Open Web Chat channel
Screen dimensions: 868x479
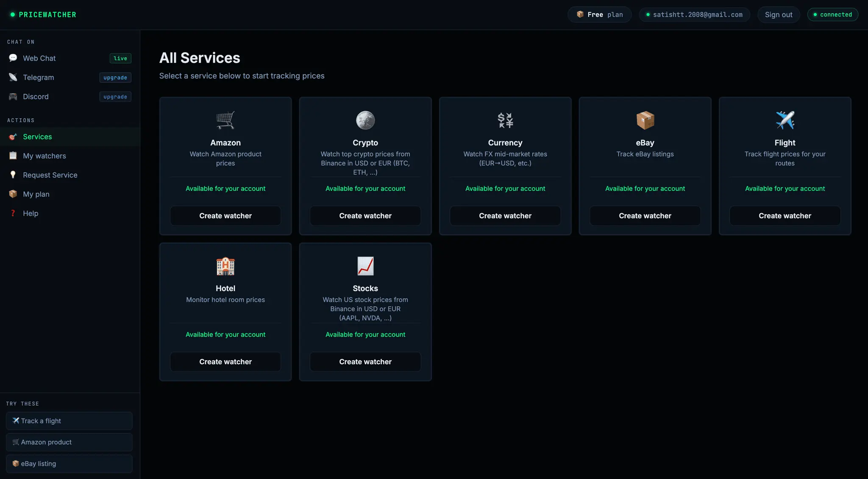pyautogui.click(x=70, y=58)
